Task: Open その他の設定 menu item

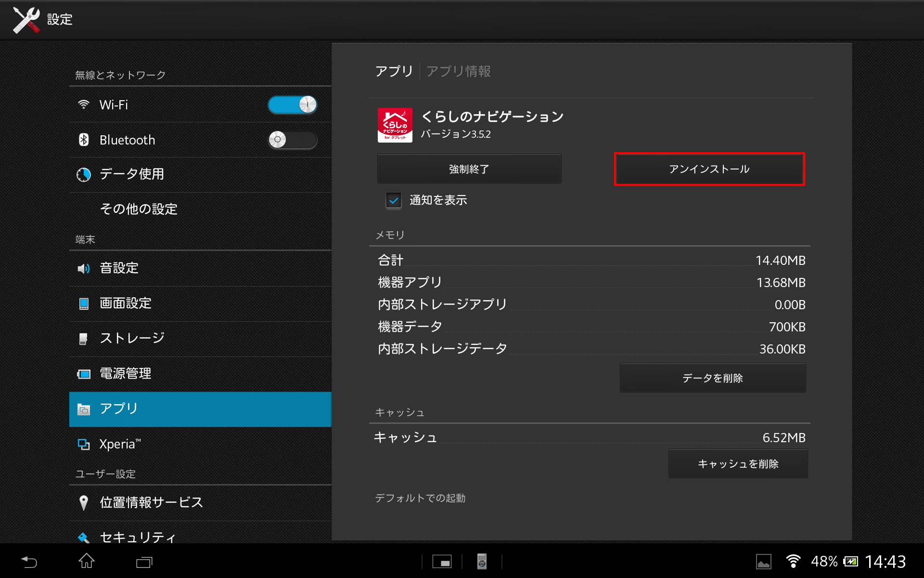Action: tap(200, 209)
